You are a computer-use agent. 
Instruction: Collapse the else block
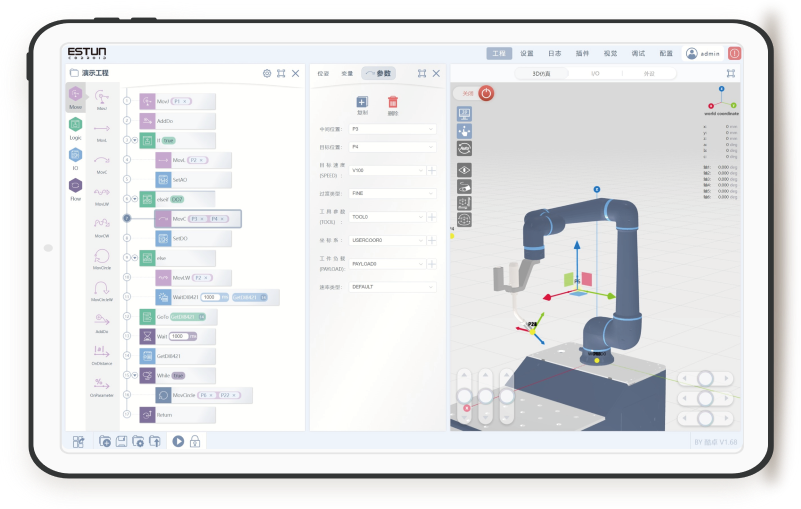135,258
